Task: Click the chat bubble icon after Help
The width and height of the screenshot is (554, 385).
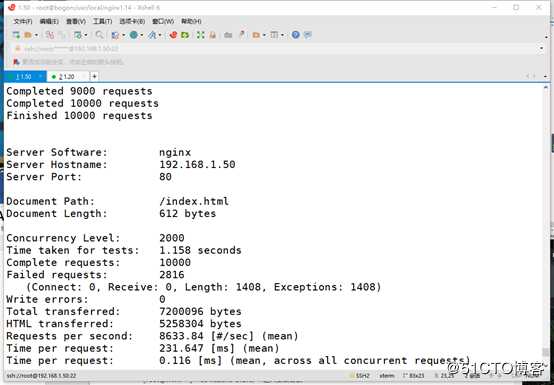Action: (308, 35)
